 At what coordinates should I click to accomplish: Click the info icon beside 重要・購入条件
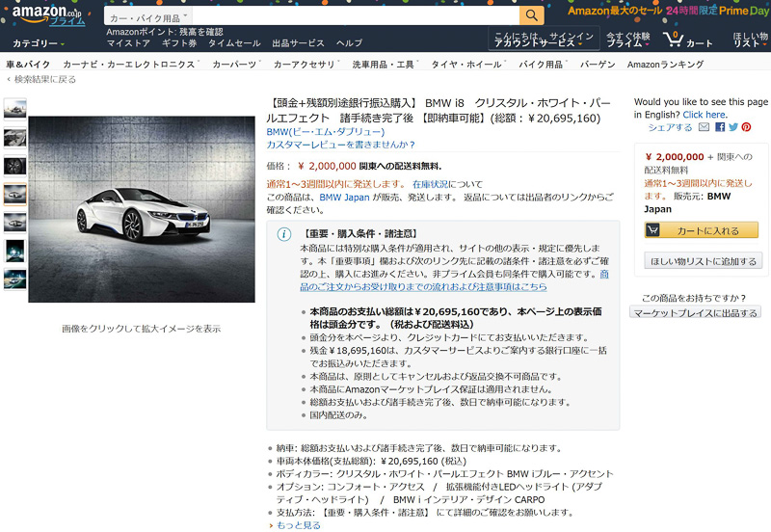pyautogui.click(x=283, y=234)
